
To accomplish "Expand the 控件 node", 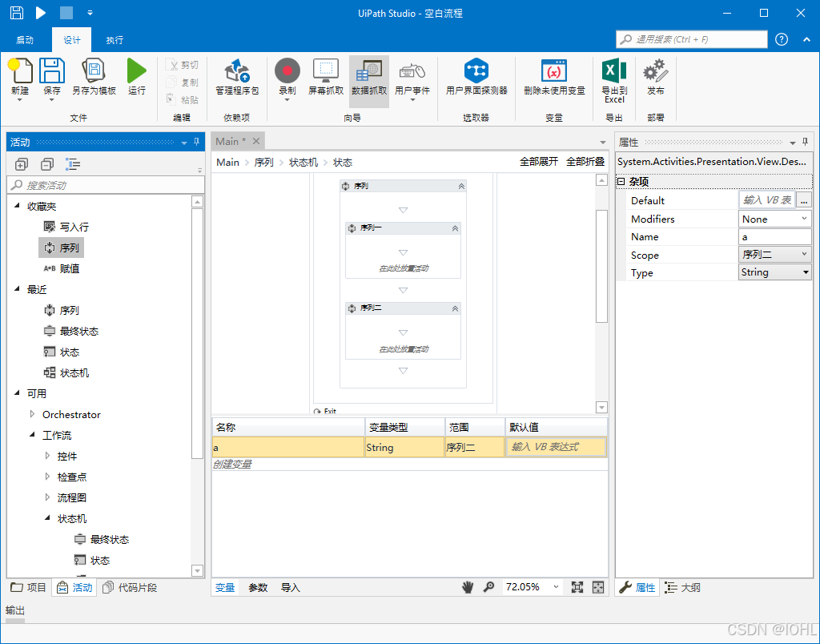I will tap(47, 456).
